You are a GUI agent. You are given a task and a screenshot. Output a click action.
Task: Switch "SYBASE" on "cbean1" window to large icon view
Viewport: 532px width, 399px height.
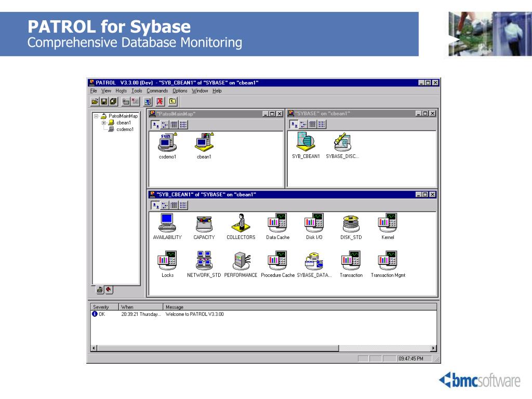click(x=294, y=125)
